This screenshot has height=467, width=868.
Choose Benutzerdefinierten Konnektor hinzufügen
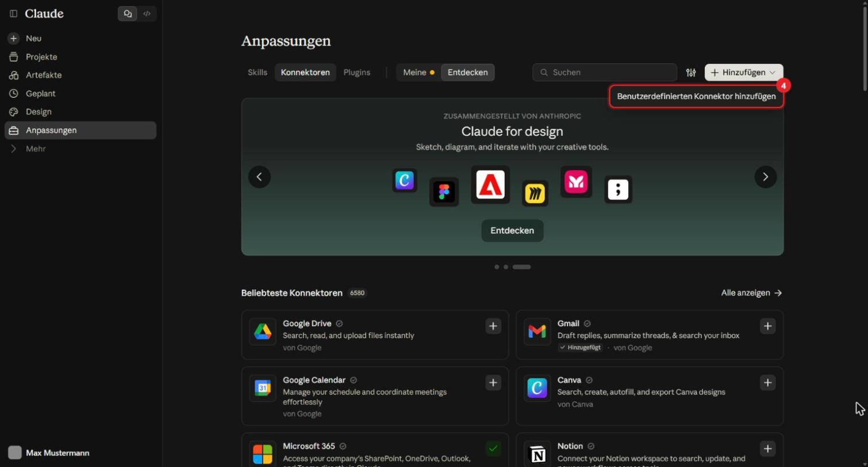[696, 96]
